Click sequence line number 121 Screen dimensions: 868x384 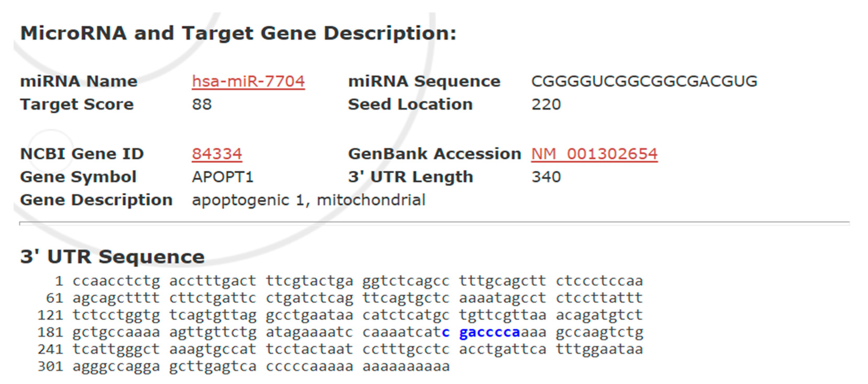(50, 315)
